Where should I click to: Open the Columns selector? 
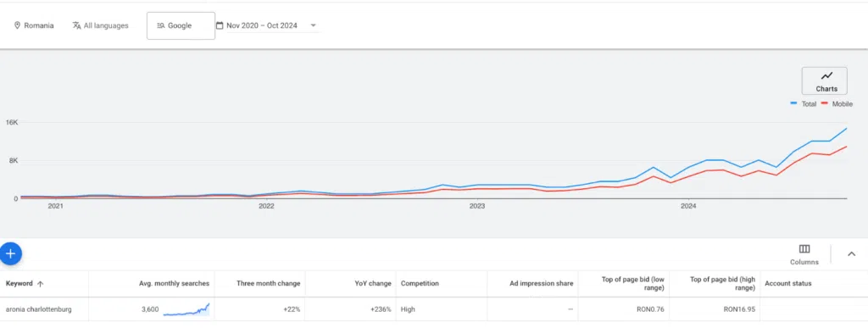point(804,254)
